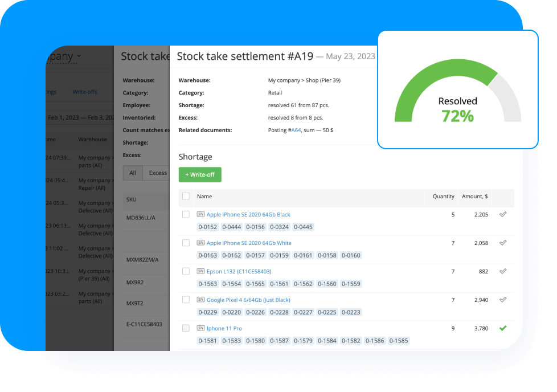The height and width of the screenshot is (392, 557).
Task: Click the double-check icon for Epson L132
Action: pos(502,271)
